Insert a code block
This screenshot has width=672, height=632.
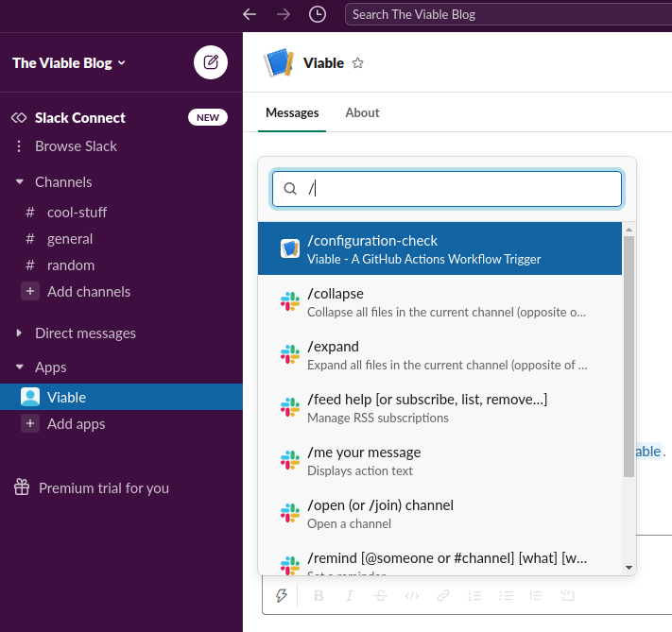point(567,595)
